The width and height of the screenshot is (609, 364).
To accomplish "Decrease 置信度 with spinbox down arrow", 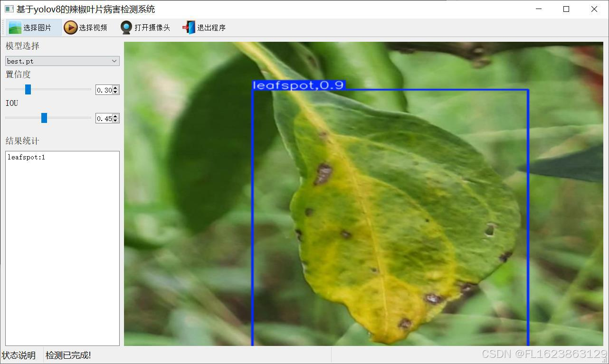I will click(115, 92).
